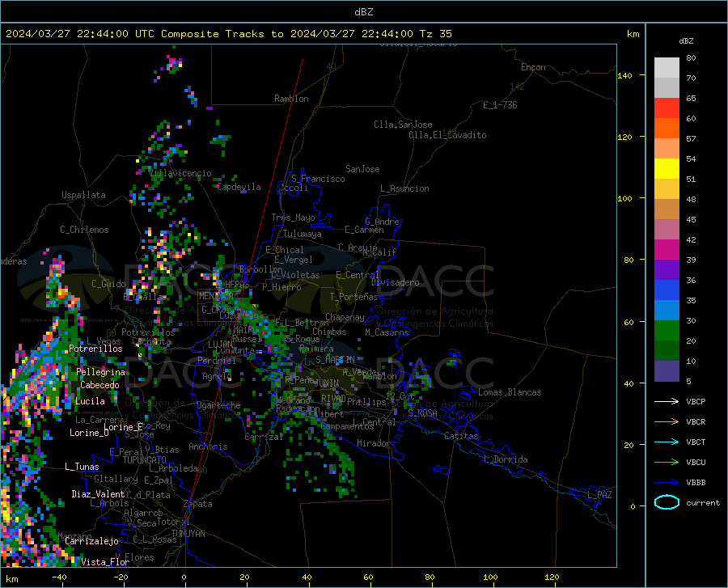Click the 'L_Dormida' label
This screenshot has height=588, width=728.
(506, 459)
